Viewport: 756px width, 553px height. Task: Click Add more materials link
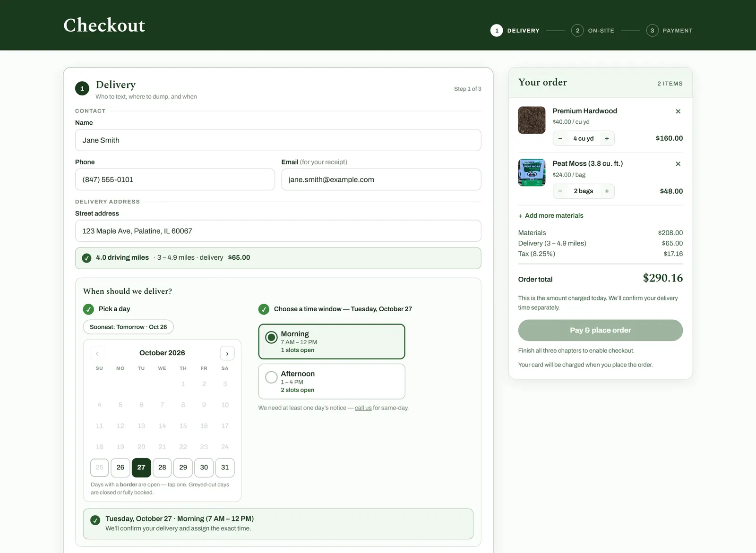(551, 216)
